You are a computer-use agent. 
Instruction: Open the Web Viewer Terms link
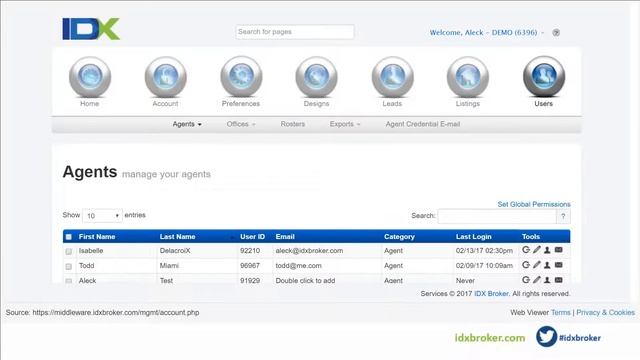click(561, 312)
